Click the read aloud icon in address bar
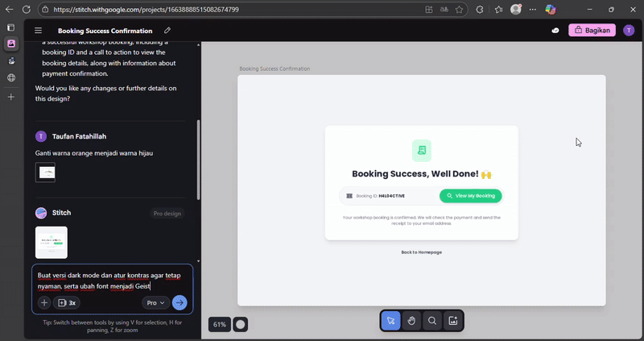This screenshot has height=341, width=644. 444,9
